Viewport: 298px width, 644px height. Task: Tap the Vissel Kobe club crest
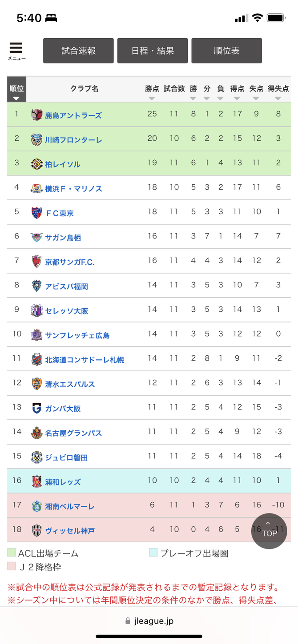coord(37,530)
